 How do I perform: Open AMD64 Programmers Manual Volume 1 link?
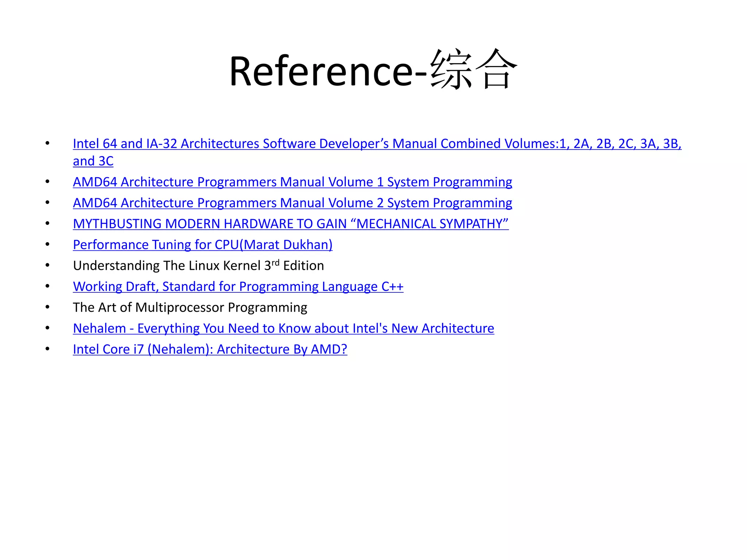(293, 182)
